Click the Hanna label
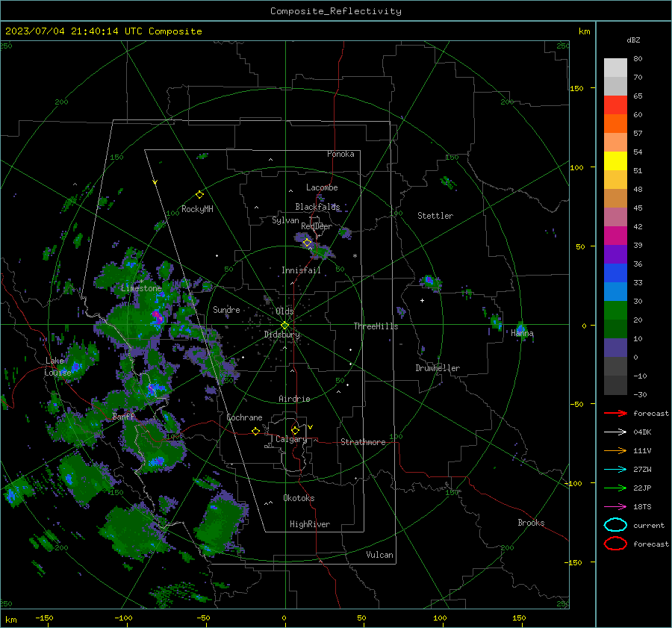 pyautogui.click(x=522, y=333)
